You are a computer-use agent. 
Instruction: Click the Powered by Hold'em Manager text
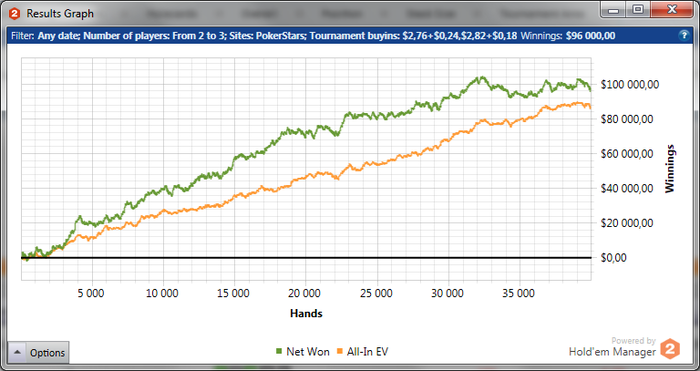pyautogui.click(x=612, y=347)
